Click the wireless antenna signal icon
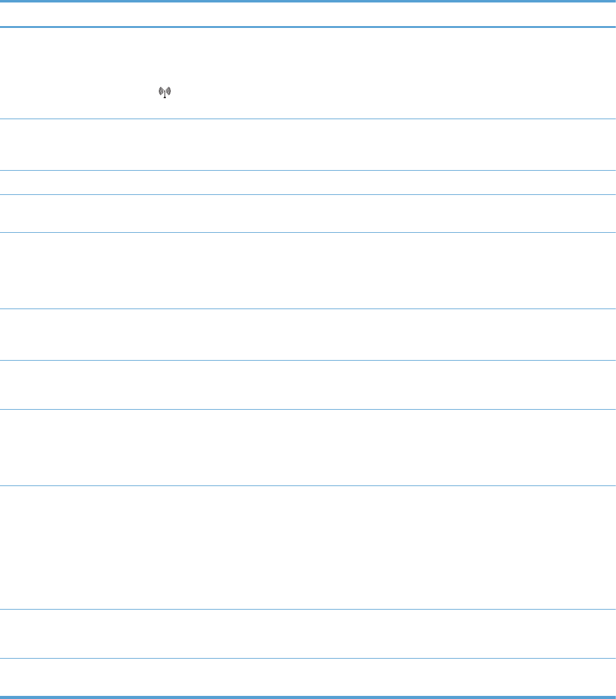The width and height of the screenshot is (616, 699). pyautogui.click(x=165, y=92)
